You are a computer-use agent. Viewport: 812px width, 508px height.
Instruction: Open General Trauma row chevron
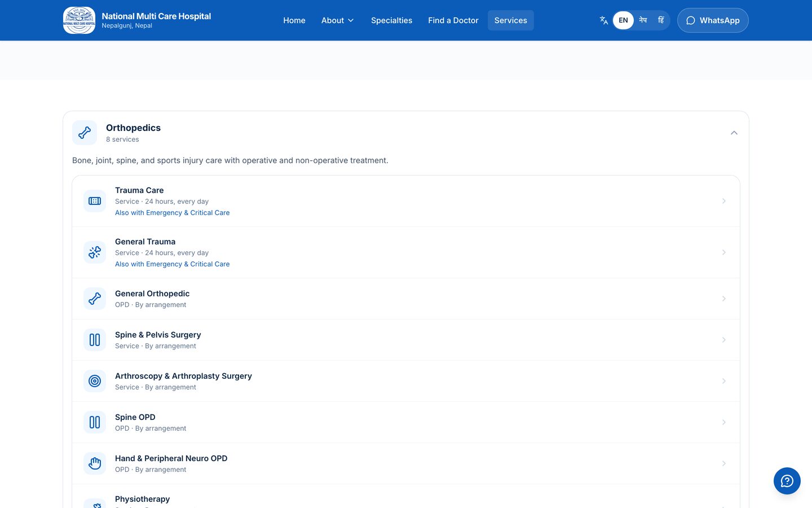click(x=724, y=252)
